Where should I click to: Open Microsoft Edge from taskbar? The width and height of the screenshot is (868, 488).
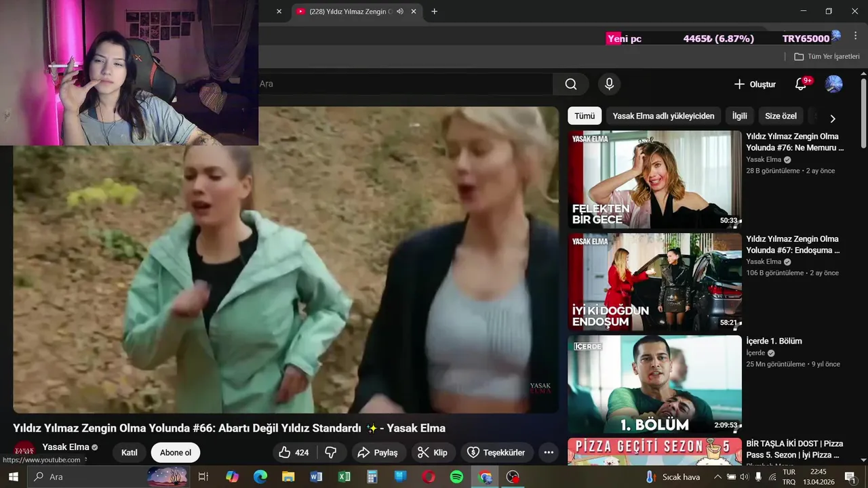tap(260, 477)
